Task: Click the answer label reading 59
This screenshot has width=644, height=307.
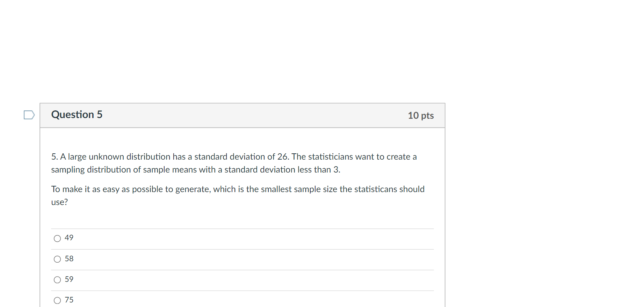Action: tap(69, 279)
